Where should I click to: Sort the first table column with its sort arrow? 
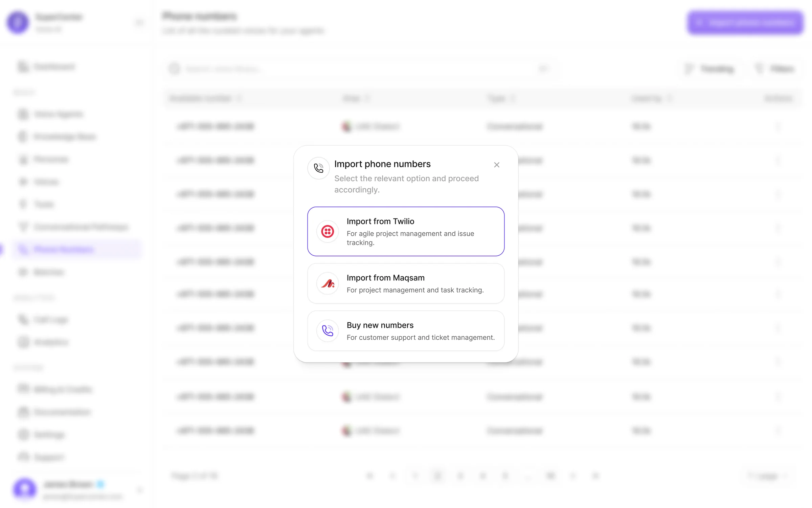(x=240, y=98)
